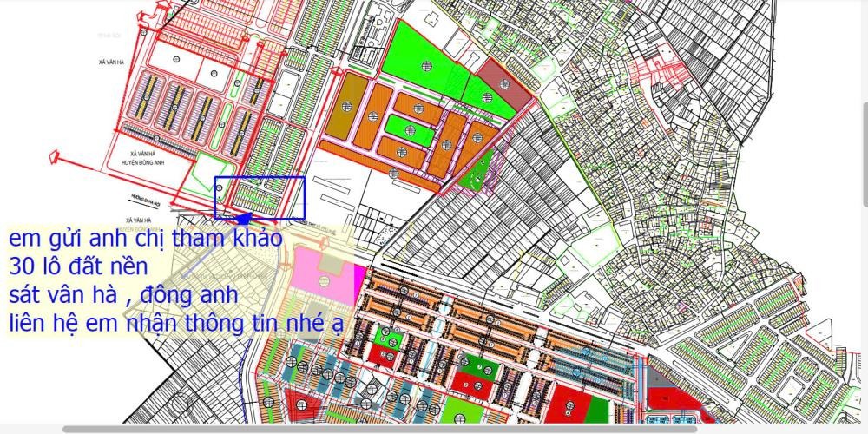Viewport: 868px width, 434px height.
Task: Click the circle marker in the large green plot
Action: pyautogui.click(x=424, y=65)
